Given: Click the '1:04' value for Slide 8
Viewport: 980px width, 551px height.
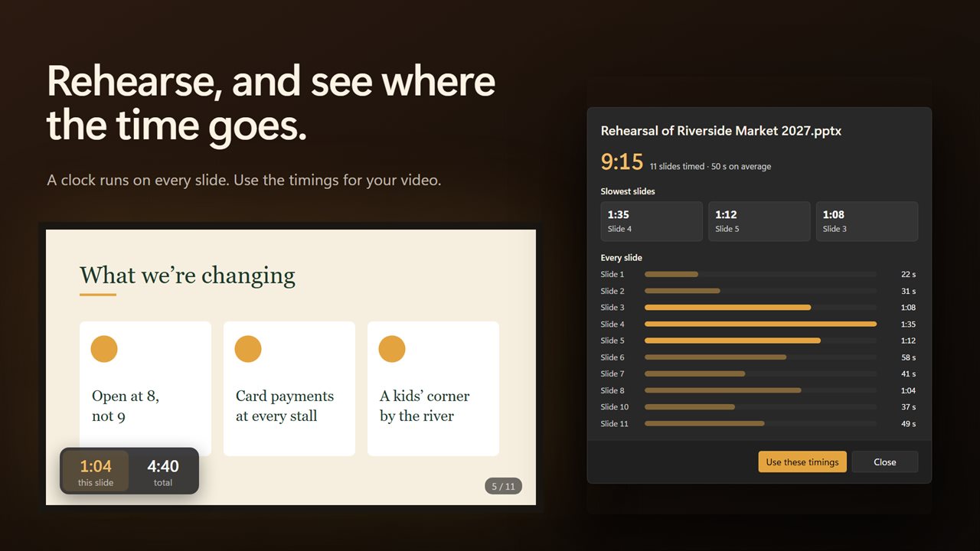Looking at the screenshot, I should coord(908,390).
